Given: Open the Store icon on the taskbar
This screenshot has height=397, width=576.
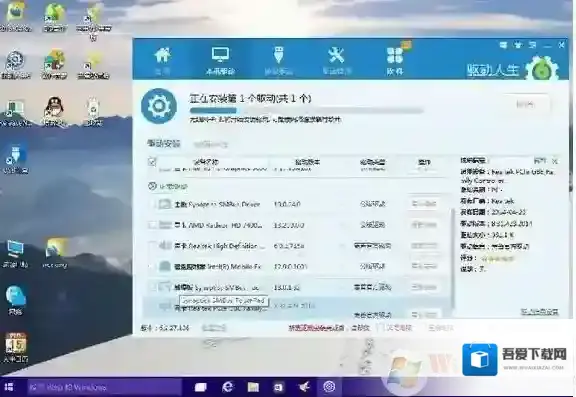Looking at the screenshot, I should pos(278,387).
